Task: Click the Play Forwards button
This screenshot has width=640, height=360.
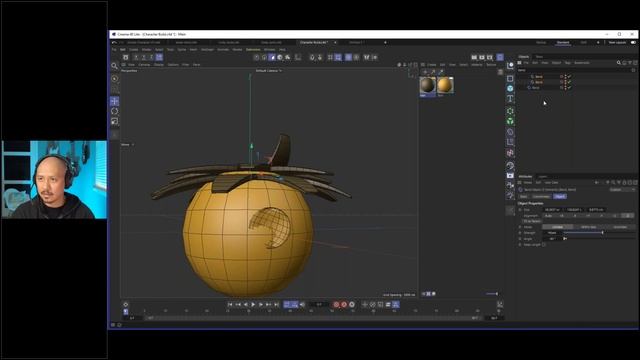Action: pyautogui.click(x=253, y=304)
